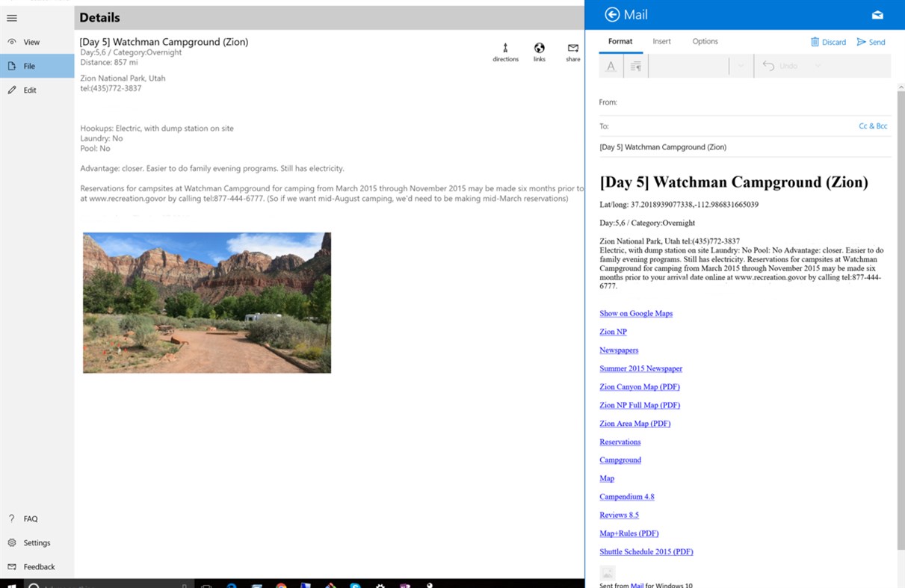Click the 'Advantage: closer. Easier to do' line
The image size is (905, 588).
click(212, 168)
